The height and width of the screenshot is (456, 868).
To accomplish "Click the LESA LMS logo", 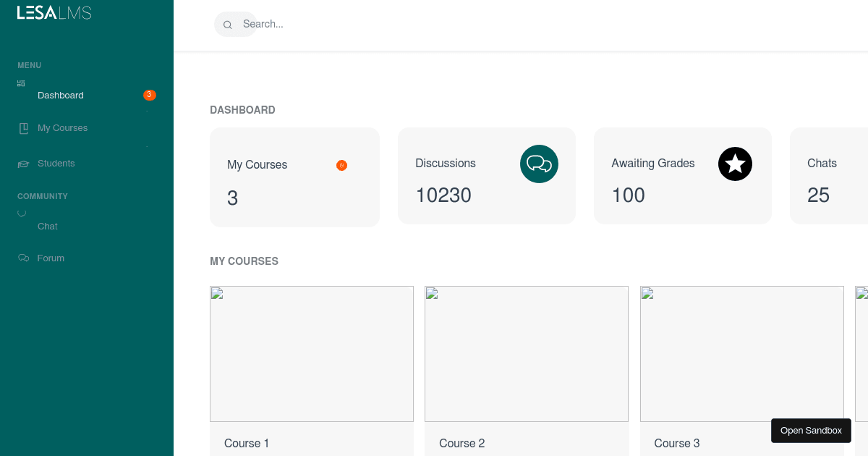I will (54, 12).
